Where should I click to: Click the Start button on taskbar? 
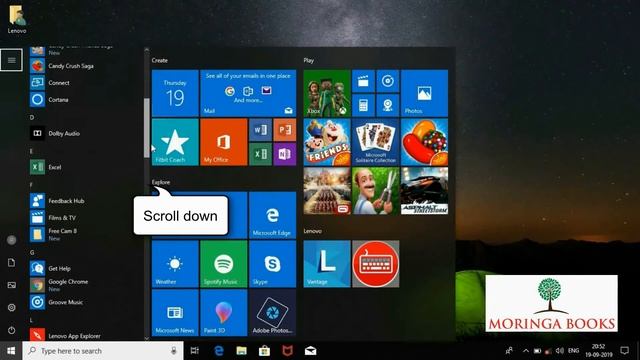tap(11, 351)
